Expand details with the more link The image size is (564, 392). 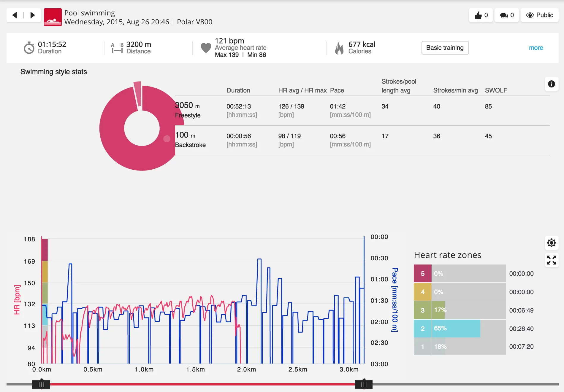coord(536,47)
